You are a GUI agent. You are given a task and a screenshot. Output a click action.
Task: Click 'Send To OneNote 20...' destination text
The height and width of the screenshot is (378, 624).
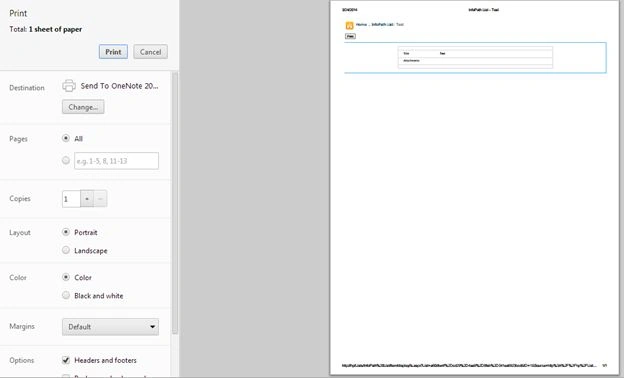coord(119,86)
